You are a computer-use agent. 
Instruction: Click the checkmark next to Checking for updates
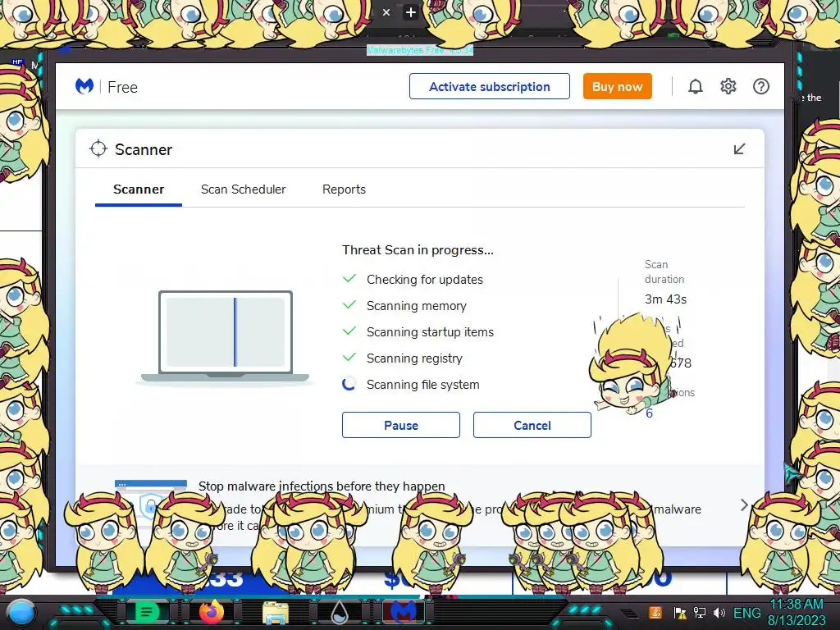(349, 279)
